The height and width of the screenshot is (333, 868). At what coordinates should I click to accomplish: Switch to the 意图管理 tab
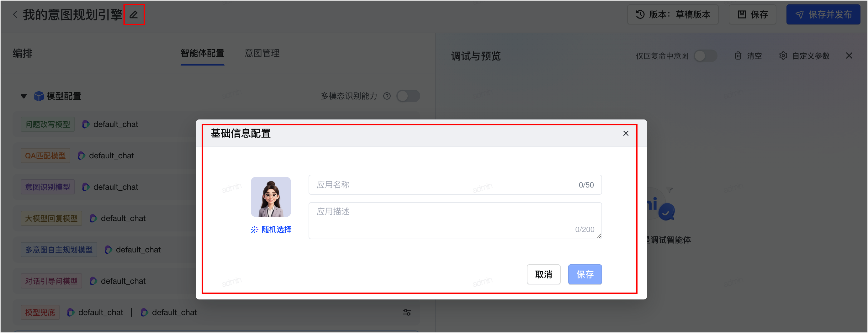click(262, 53)
